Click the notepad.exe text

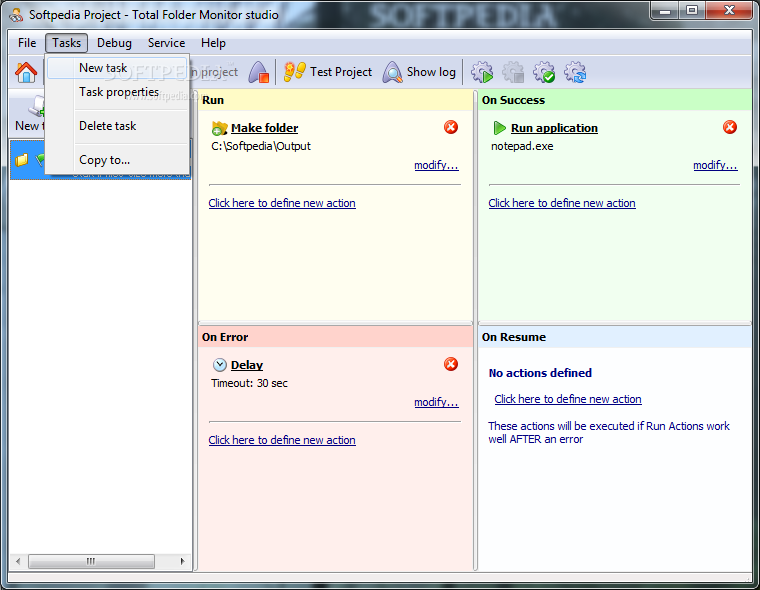[522, 146]
